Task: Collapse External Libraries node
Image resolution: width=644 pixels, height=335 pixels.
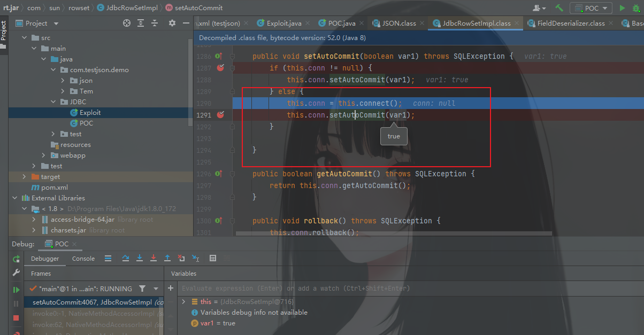Action: pyautogui.click(x=14, y=198)
